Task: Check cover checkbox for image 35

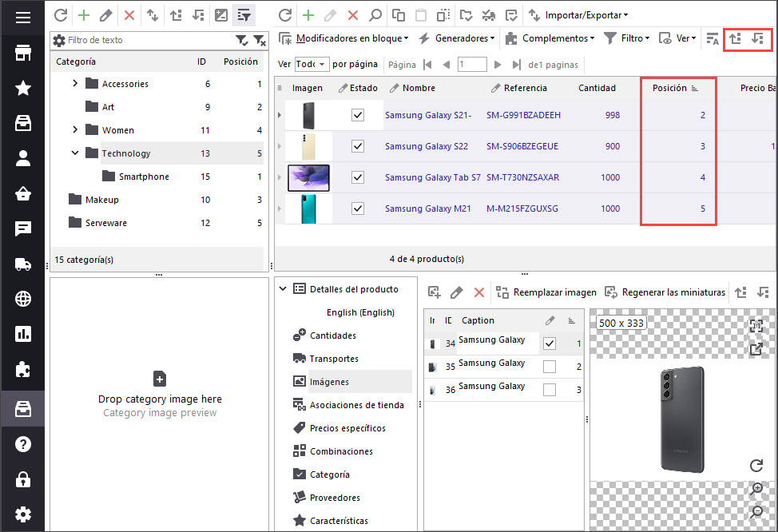Action: (x=550, y=366)
